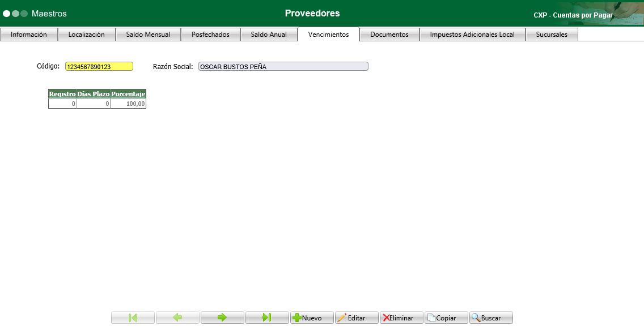Select the 100,00 Porcentaje cell
The height and width of the screenshot is (334, 644).
pos(128,104)
